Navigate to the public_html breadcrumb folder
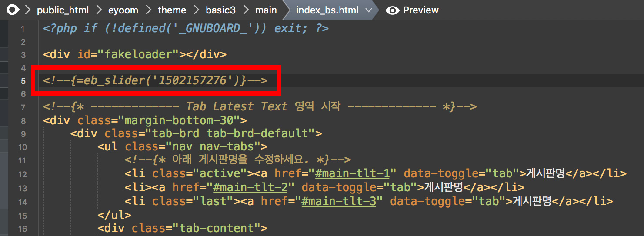This screenshot has height=236, width=644. pyautogui.click(x=63, y=10)
